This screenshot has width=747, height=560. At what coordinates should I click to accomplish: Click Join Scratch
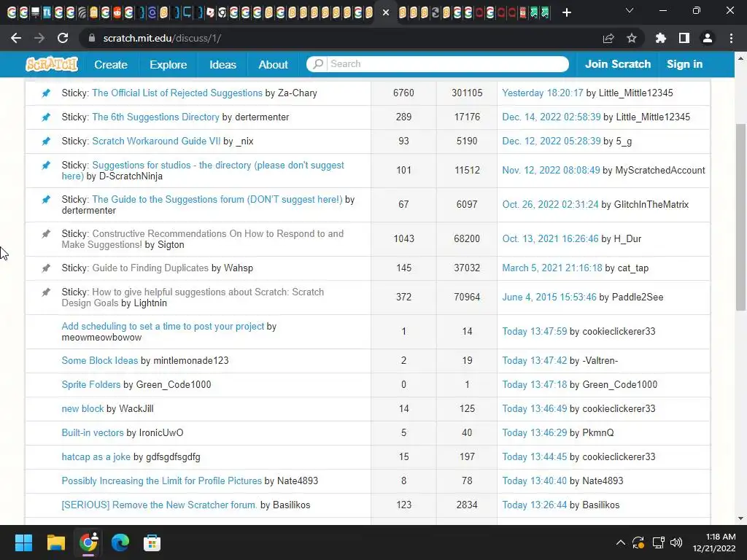(617, 64)
